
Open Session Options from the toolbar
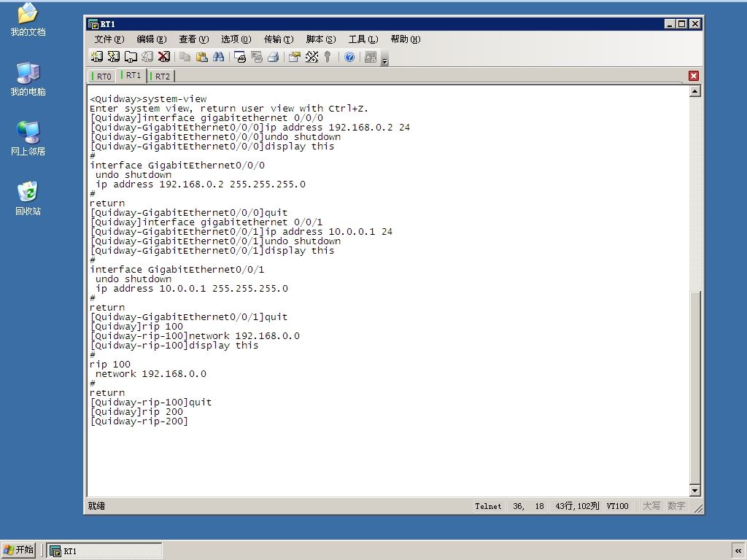click(x=295, y=57)
